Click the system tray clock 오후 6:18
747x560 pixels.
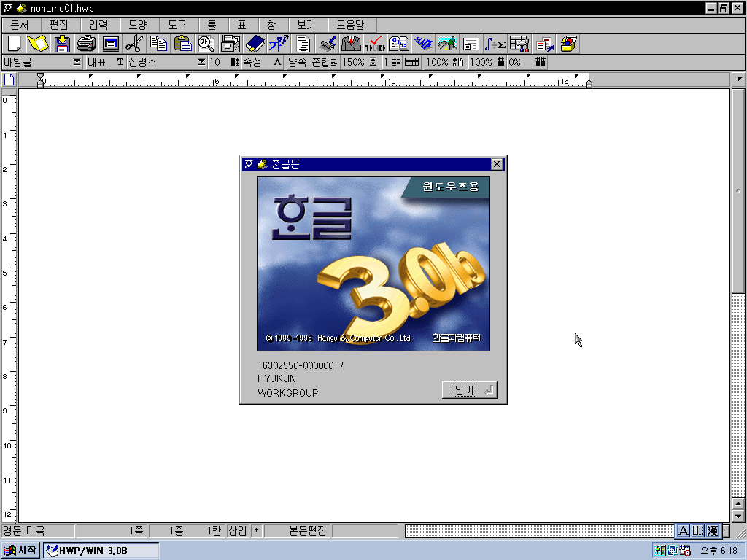click(x=719, y=551)
